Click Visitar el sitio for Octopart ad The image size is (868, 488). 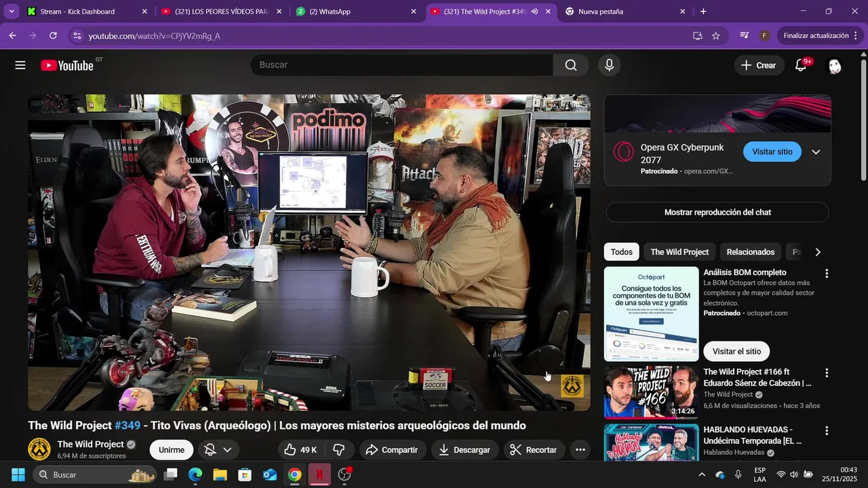tap(736, 351)
